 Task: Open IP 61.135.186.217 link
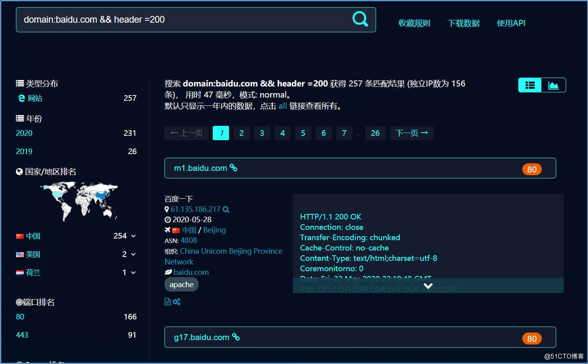[x=195, y=209]
